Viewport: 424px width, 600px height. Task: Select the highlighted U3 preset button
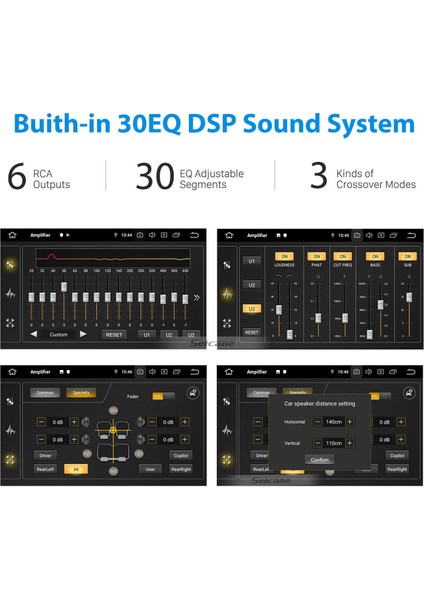[x=251, y=309]
